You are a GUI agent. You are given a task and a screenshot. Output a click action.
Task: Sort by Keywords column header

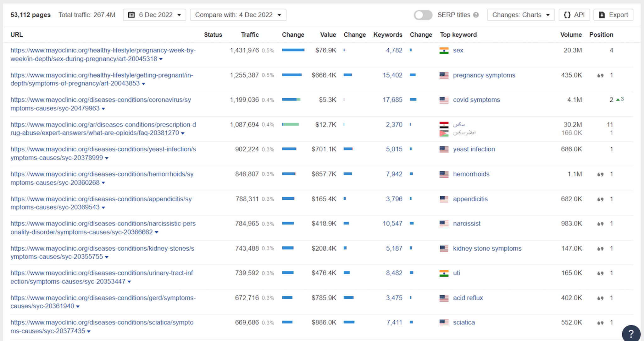point(388,35)
